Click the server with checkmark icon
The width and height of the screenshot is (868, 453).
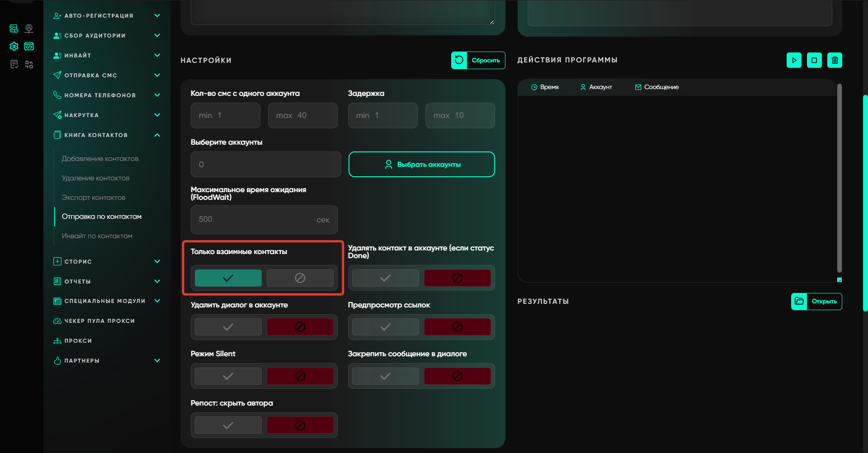14,28
